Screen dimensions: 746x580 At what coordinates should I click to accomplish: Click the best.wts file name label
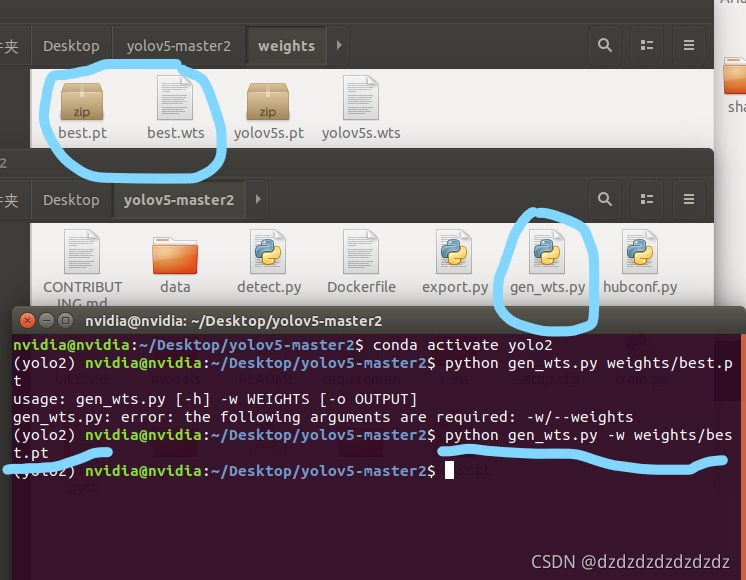176,133
